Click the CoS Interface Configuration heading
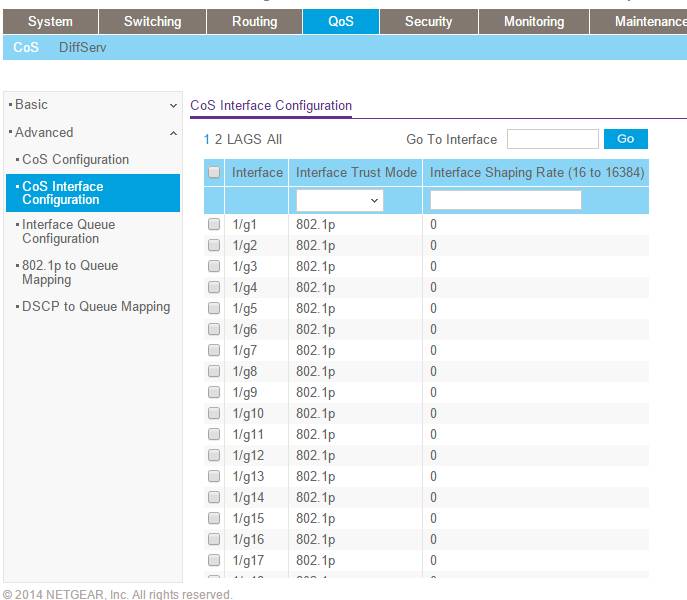The height and width of the screenshot is (600, 687). pyautogui.click(x=271, y=106)
